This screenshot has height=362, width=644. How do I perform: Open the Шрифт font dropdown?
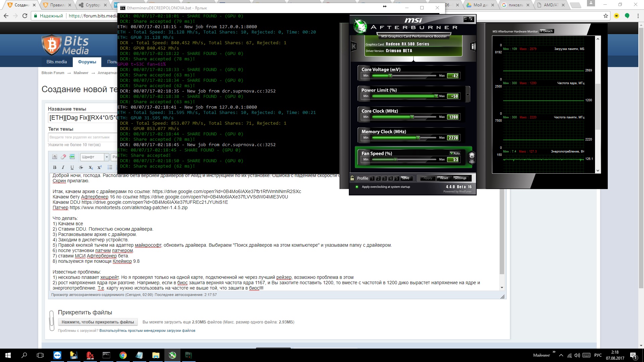click(x=95, y=157)
